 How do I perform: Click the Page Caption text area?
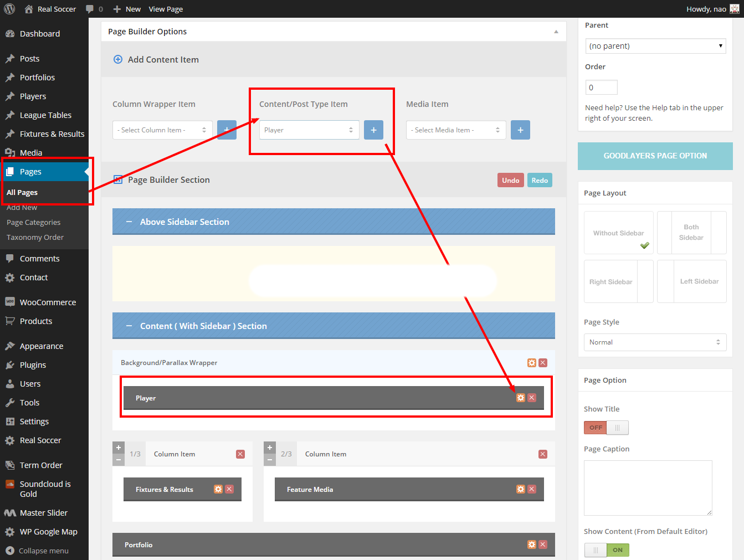coord(648,488)
